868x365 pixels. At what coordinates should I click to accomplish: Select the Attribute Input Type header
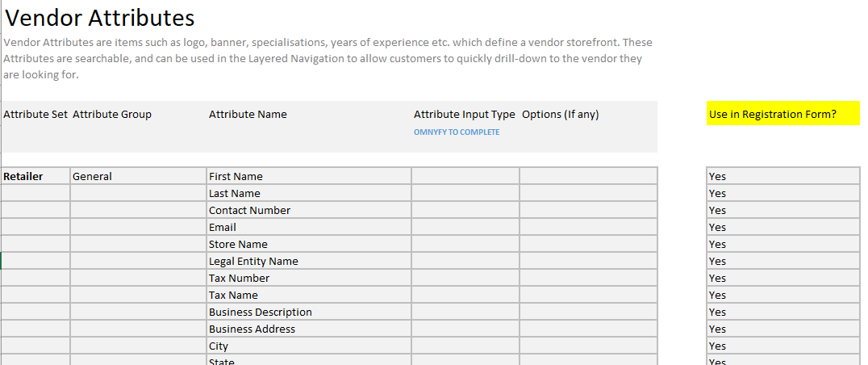464,115
